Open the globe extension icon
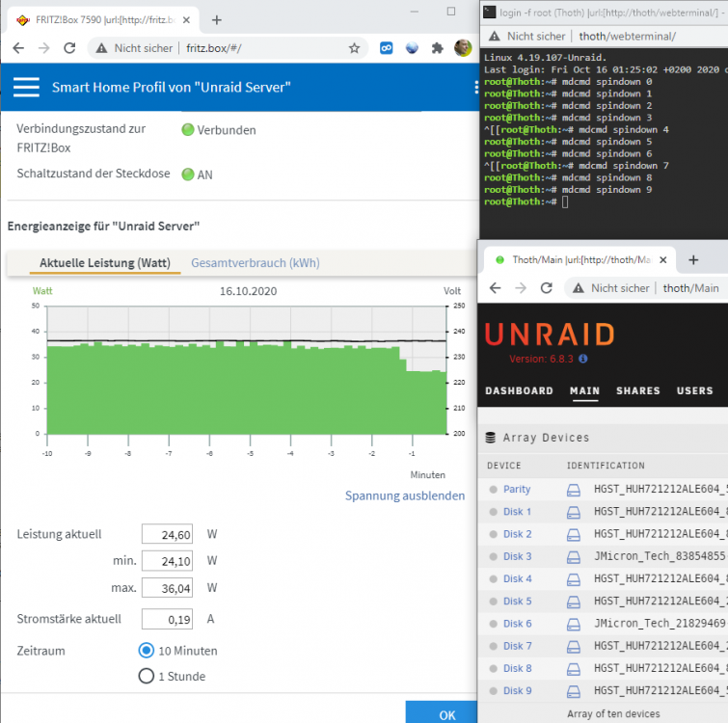 [412, 48]
